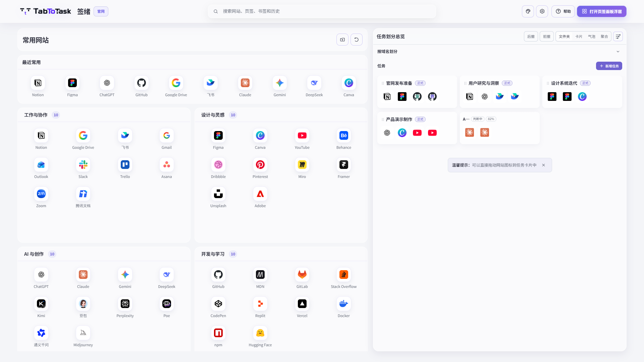Screen dimensions: 644x362
Task: Open the filter options icon in 任务划分总览
Action: (618, 37)
